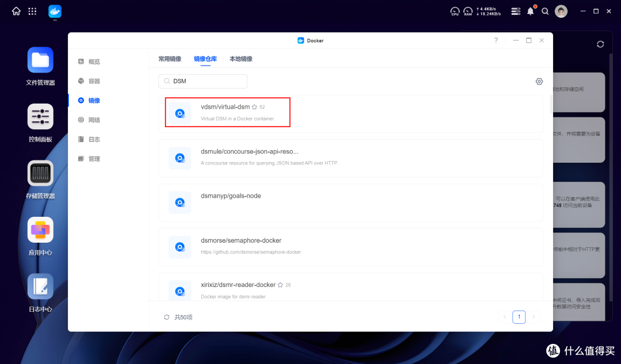This screenshot has height=364, width=621.
Task: Select xirixiz/dsmr-reader-docker image name
Action: 238,285
